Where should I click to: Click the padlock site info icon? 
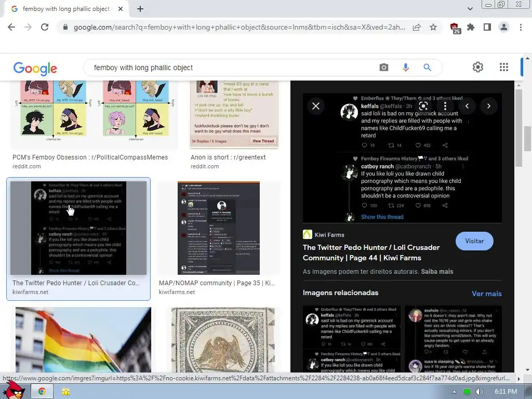(x=65, y=27)
